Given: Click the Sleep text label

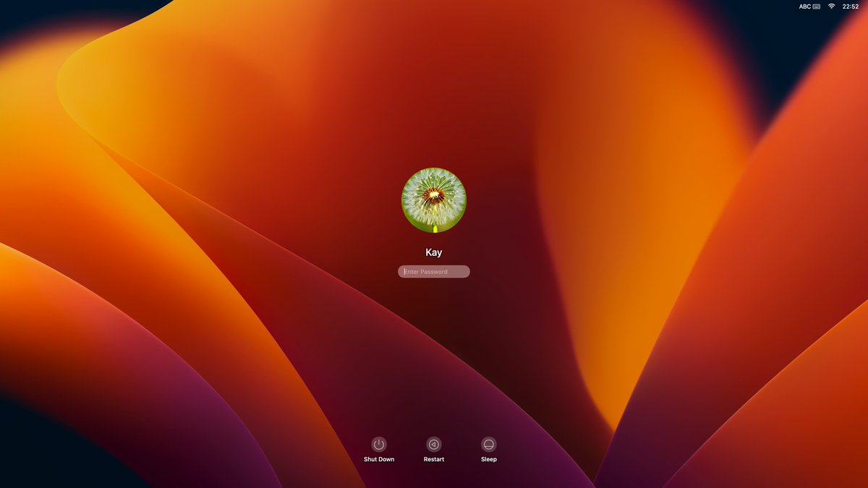Looking at the screenshot, I should 489,460.
